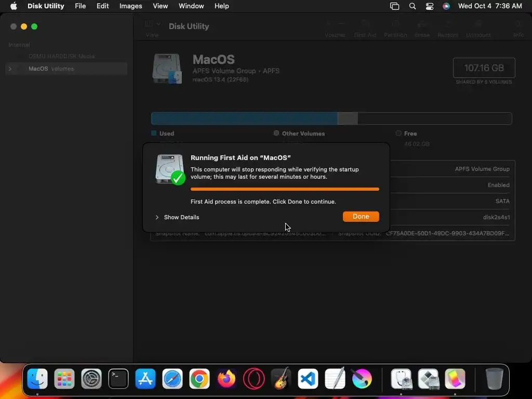Open Boot Camp Assistant from the Dock
This screenshot has height=399, width=532.
[429, 379]
